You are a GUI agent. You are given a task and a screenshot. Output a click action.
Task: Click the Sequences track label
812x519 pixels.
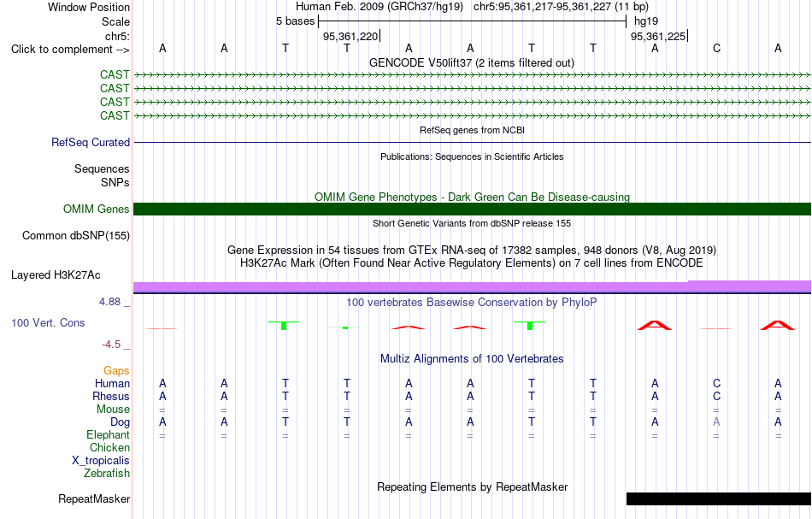click(102, 168)
